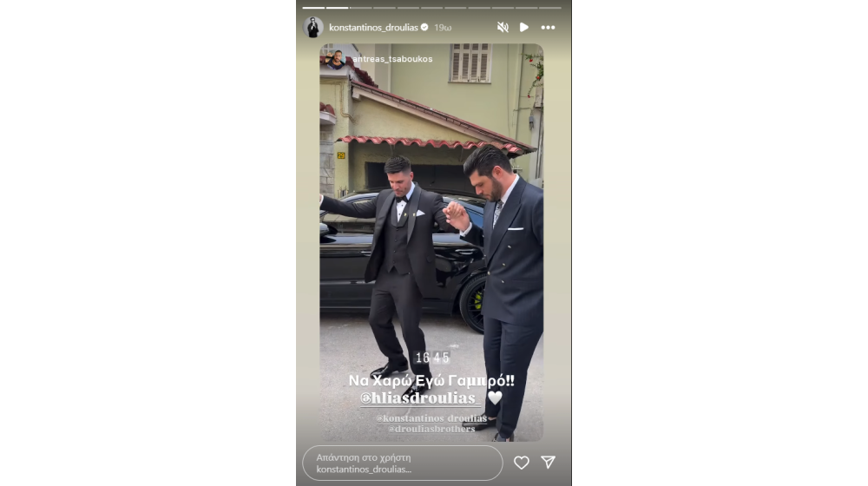The width and height of the screenshot is (868, 486).
Task: Tap the white heart emoji sticker
Action: click(495, 397)
